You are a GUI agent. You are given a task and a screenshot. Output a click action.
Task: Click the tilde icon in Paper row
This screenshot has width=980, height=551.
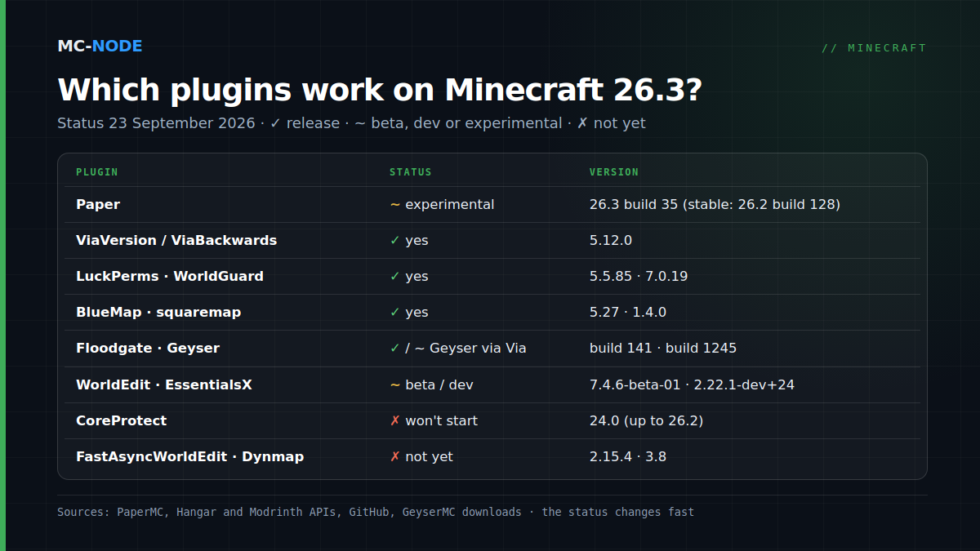click(395, 205)
